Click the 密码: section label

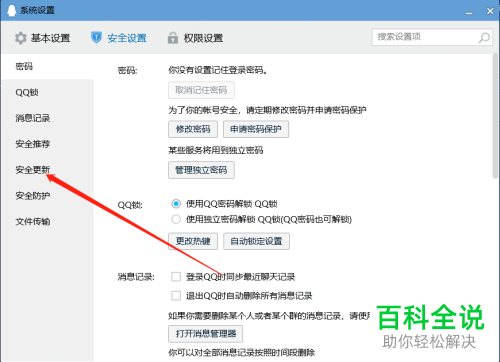point(127,71)
